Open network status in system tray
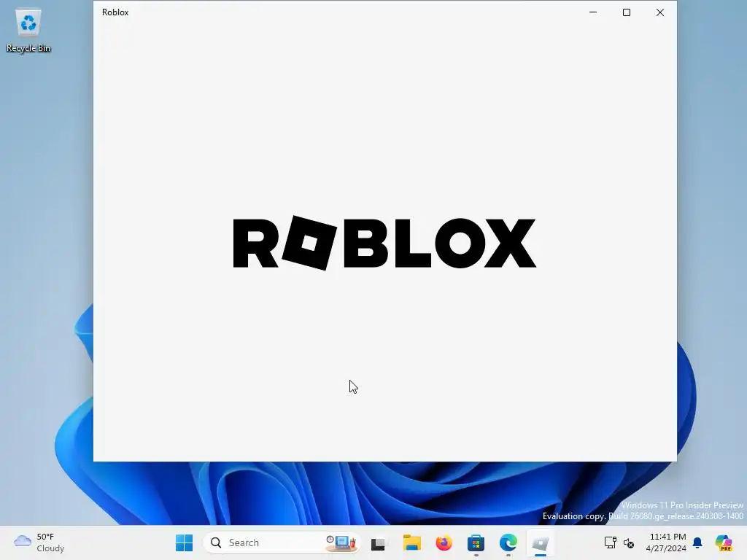This screenshot has height=560, width=747. point(610,542)
